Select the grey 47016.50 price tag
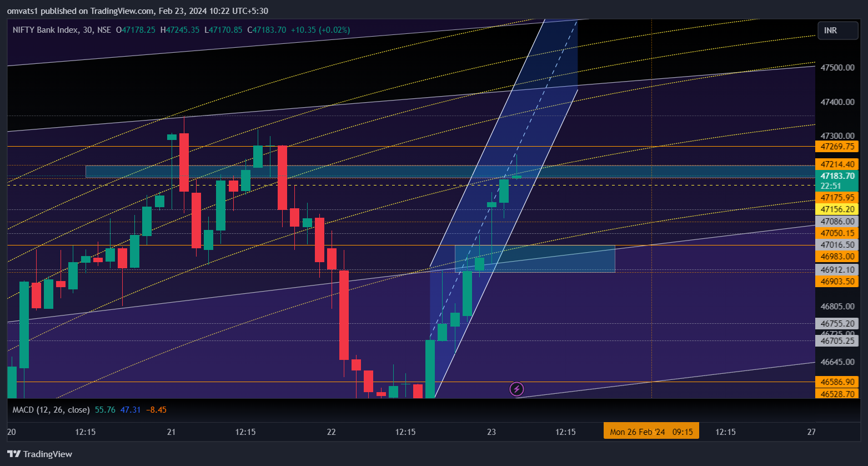 (x=837, y=245)
